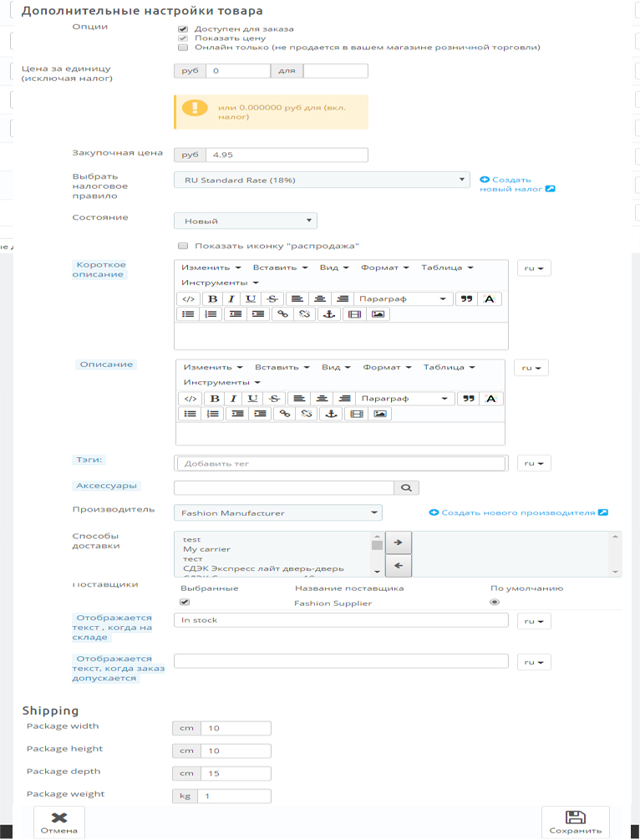The height and width of the screenshot is (840, 640).
Task: Expand the 'Состояние' dropdown showing Новый
Action: (245, 221)
